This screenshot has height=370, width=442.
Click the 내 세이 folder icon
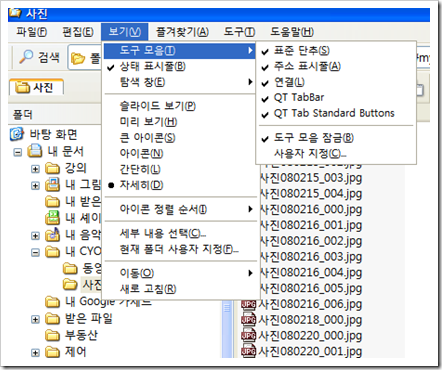pos(52,218)
